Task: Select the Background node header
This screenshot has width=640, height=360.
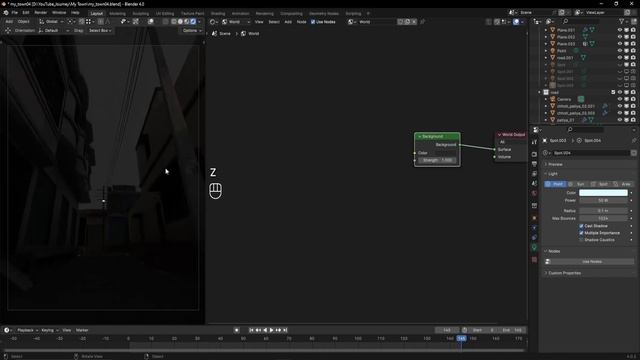Action: point(437,136)
